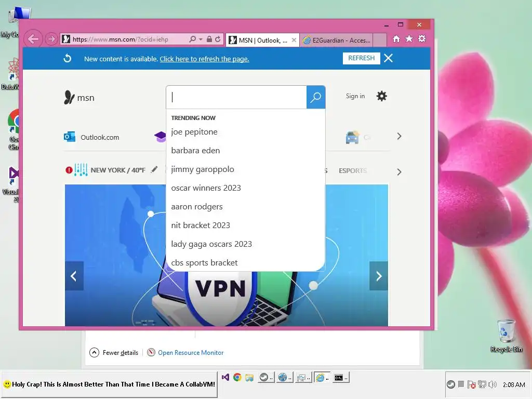532x399 pixels.
Task: Close the MSN | Outlook tab
Action: [x=294, y=40]
